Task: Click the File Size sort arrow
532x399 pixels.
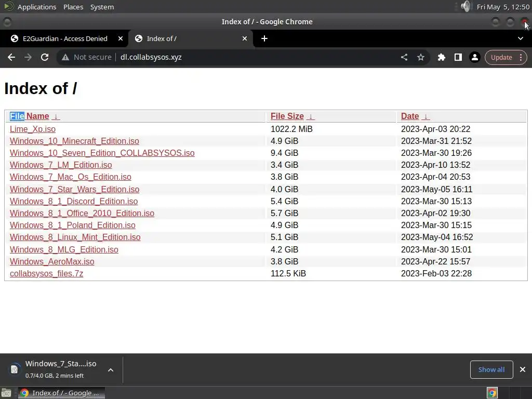Action: tap(311, 117)
